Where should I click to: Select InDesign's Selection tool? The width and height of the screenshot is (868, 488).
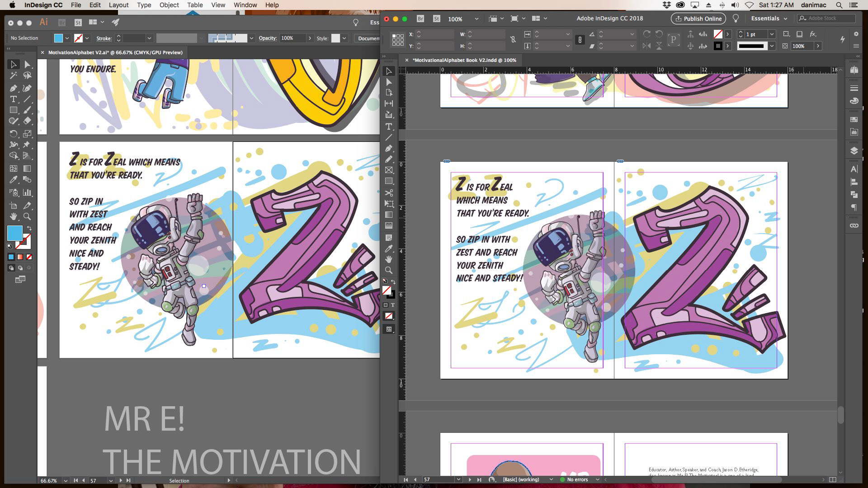[388, 71]
